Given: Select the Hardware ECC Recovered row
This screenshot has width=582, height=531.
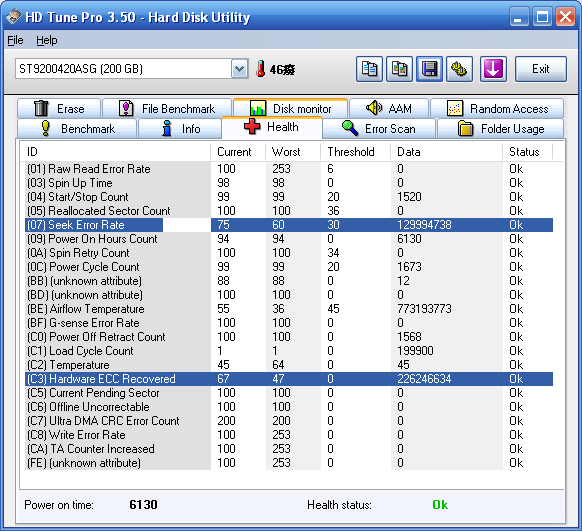Looking at the screenshot, I should [x=289, y=379].
